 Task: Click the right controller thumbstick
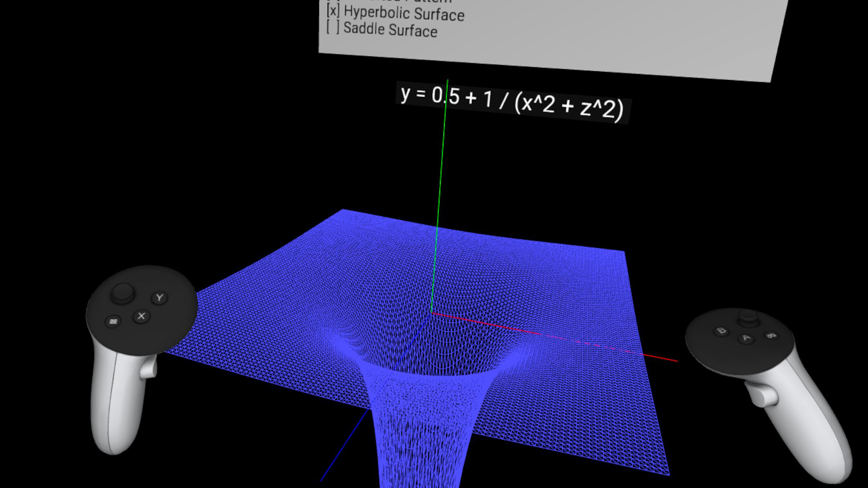[x=748, y=316]
